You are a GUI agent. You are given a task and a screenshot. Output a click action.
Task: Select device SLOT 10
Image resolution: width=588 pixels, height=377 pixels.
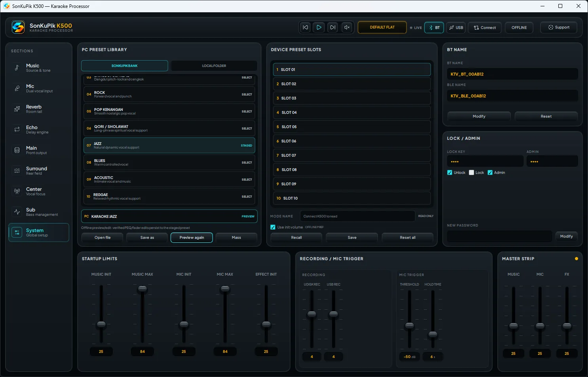click(352, 198)
